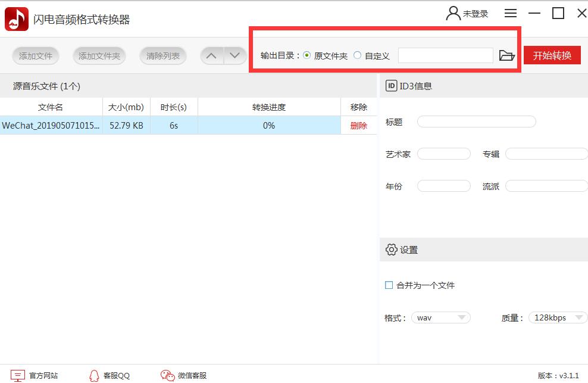Open 官方网站 from the bottom bar icon
This screenshot has height=383, width=588.
tap(19, 376)
